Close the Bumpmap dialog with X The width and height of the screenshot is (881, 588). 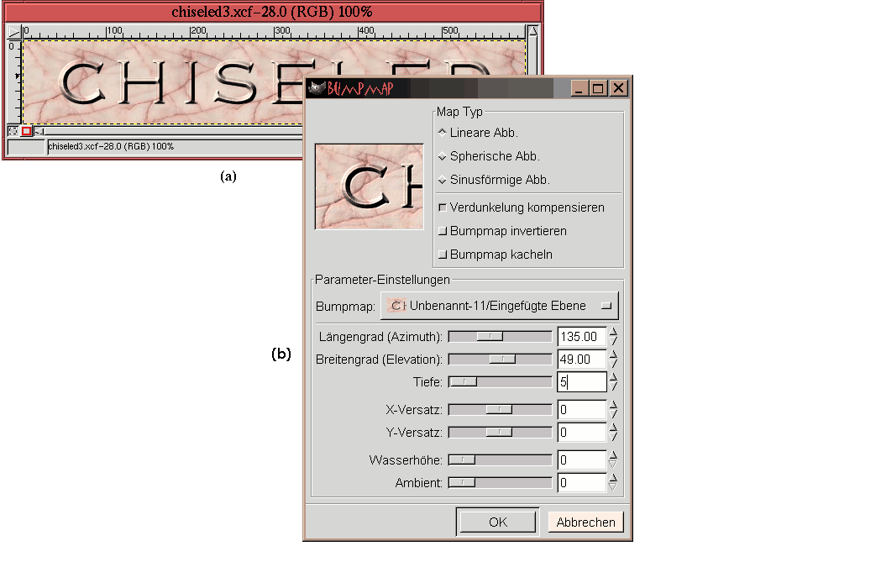[x=618, y=88]
